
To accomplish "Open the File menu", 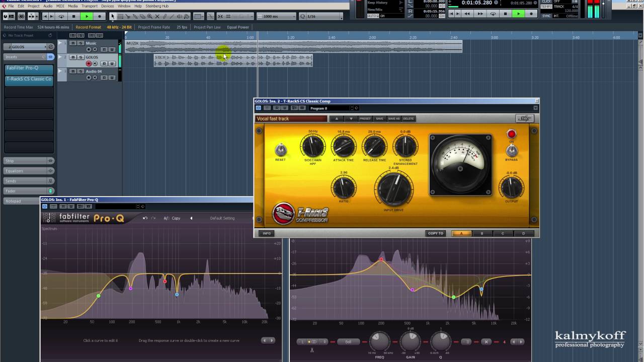I will click(x=11, y=6).
